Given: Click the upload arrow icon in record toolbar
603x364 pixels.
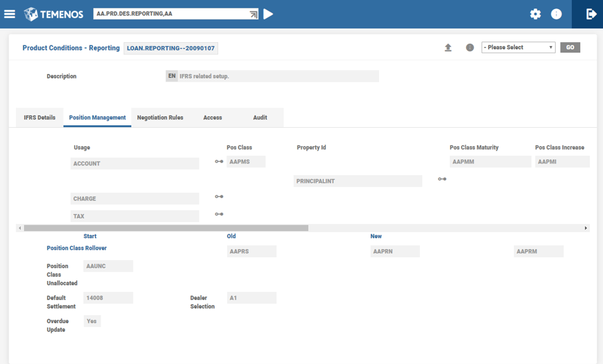Looking at the screenshot, I should coord(448,47).
